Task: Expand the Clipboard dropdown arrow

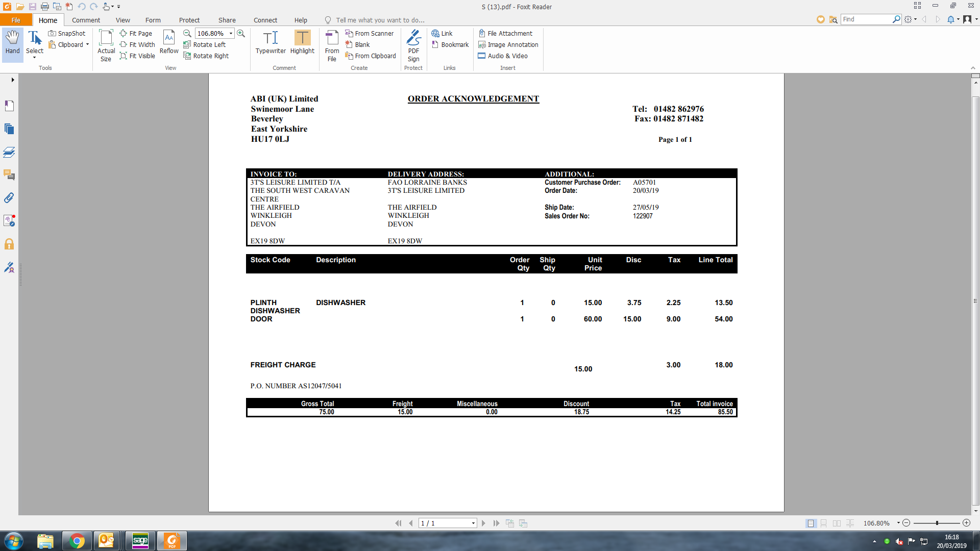Action: (87, 45)
